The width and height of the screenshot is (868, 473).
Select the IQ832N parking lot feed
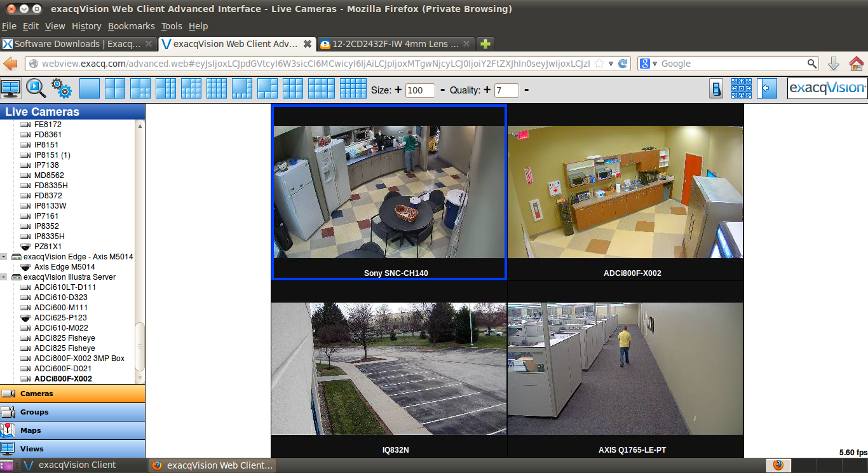[x=389, y=369]
